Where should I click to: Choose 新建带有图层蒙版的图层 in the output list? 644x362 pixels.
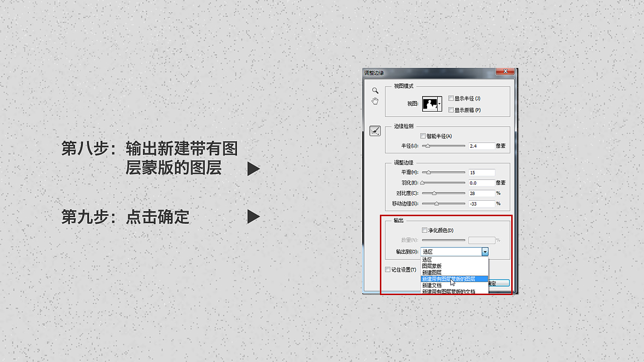coord(454,279)
